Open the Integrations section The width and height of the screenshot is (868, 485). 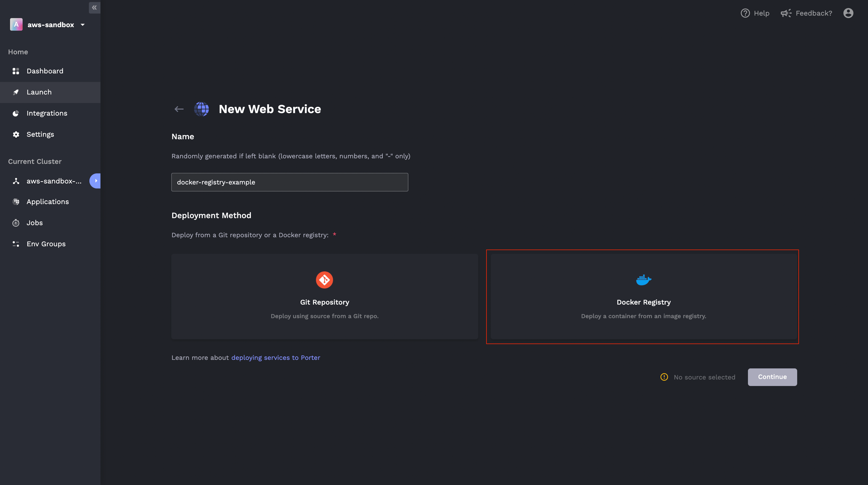[50, 113]
